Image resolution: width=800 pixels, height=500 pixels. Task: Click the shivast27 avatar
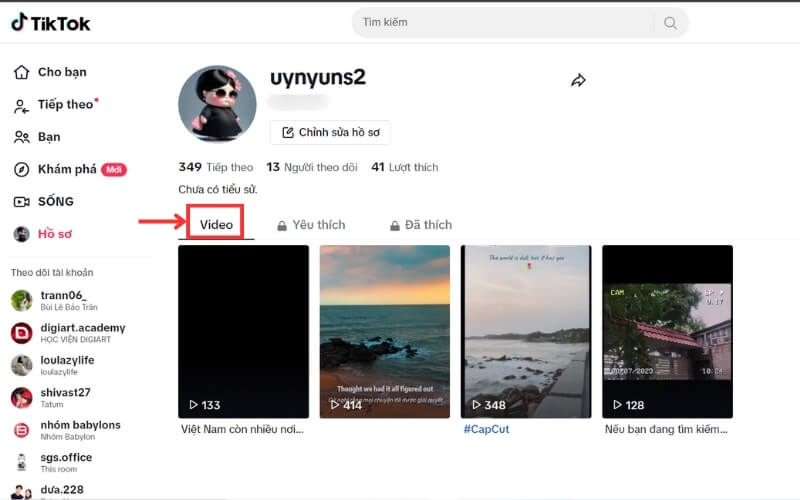coord(21,397)
